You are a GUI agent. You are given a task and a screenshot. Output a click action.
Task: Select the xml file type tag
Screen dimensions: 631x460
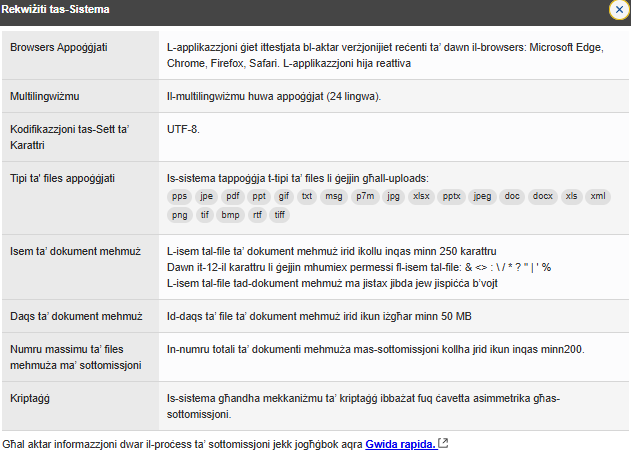(x=598, y=196)
